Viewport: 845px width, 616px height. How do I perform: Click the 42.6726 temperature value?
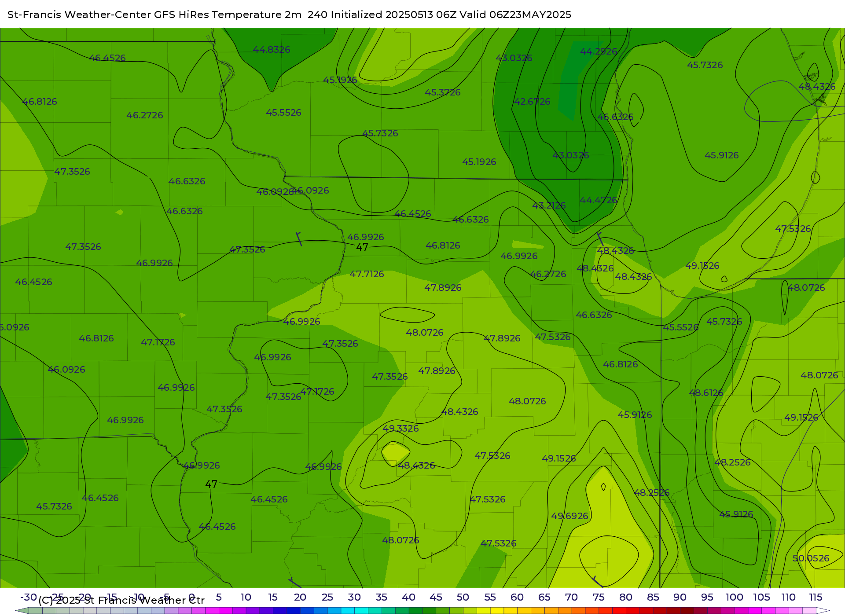(x=532, y=102)
